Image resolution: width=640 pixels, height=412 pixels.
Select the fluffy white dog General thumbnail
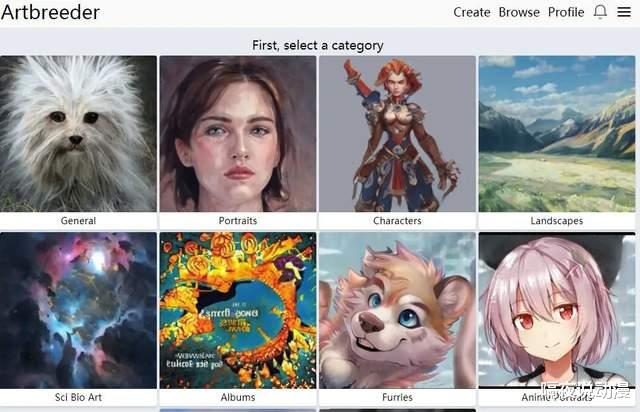point(78,134)
